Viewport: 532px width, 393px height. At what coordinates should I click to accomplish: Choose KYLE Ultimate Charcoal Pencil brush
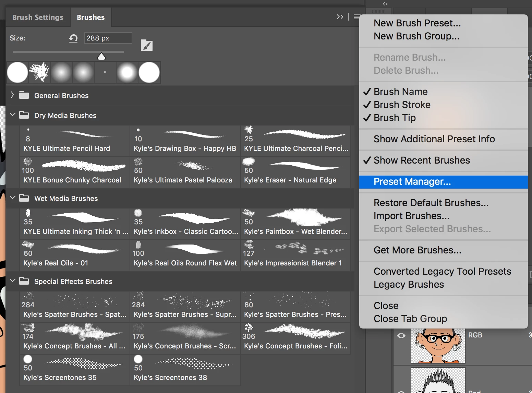click(295, 141)
